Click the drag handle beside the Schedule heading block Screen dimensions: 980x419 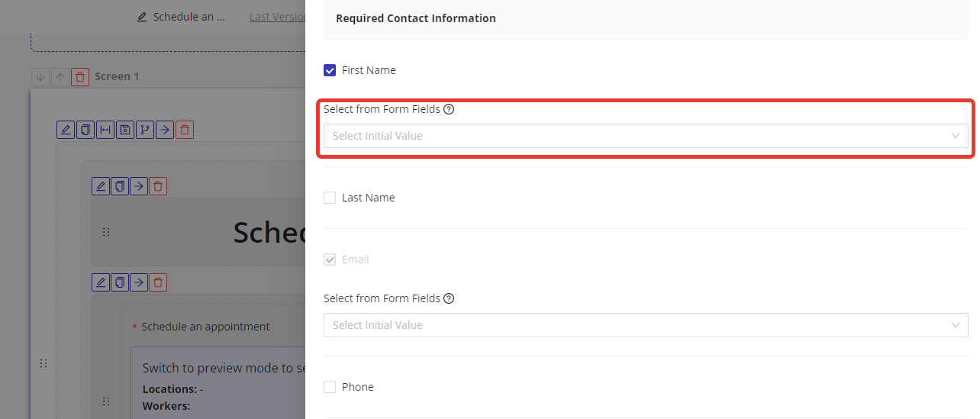[x=106, y=232]
